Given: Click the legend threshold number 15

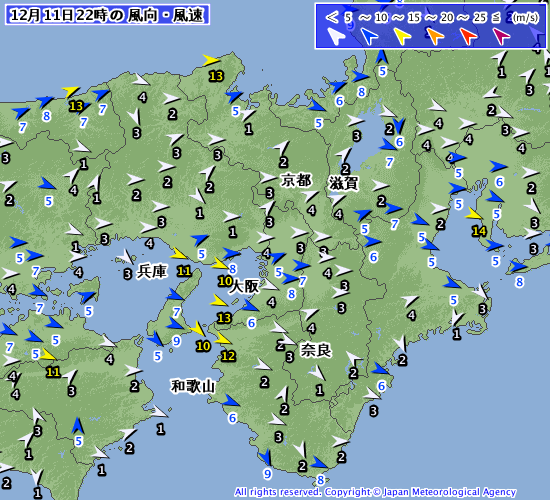Looking at the screenshot, I should point(414,17).
